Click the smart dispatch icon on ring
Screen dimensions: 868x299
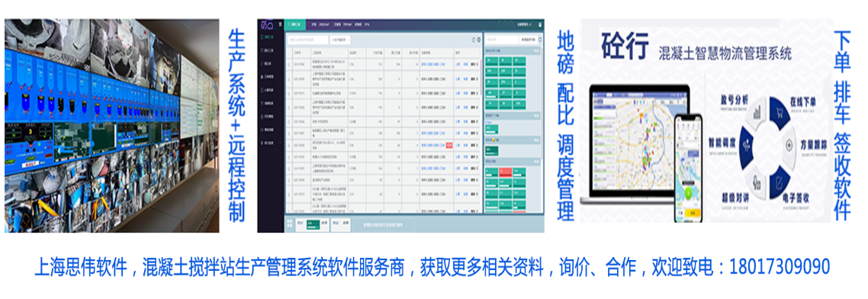point(747,146)
